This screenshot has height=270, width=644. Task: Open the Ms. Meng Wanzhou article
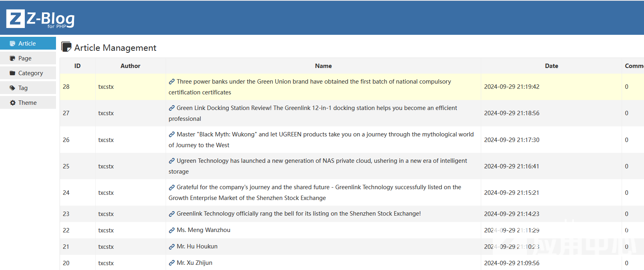click(204, 230)
